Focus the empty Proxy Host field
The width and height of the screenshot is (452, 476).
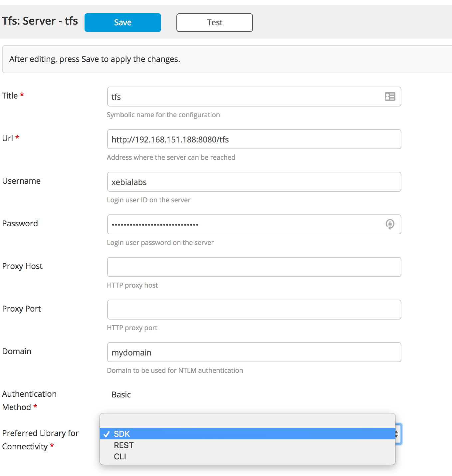coord(254,267)
